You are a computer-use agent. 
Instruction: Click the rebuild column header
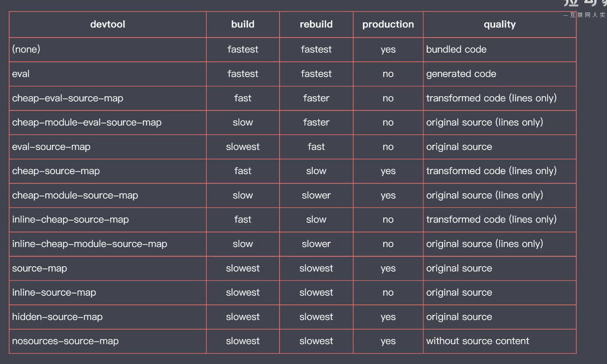pos(316,25)
